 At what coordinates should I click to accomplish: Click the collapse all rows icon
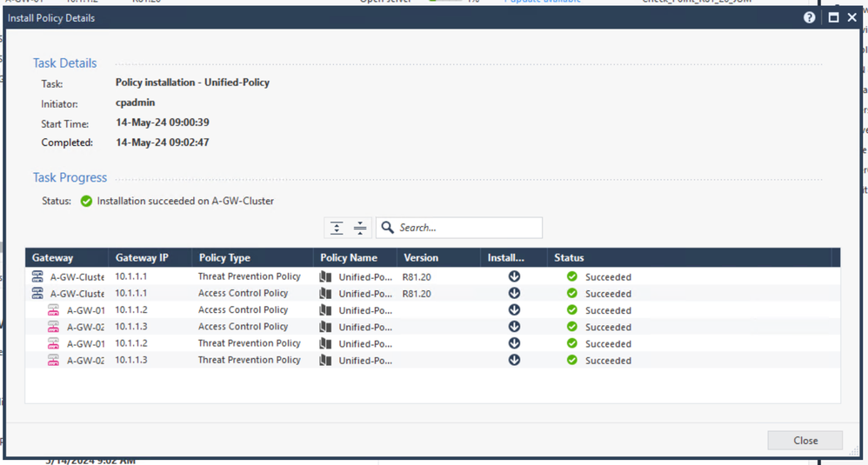click(x=360, y=228)
